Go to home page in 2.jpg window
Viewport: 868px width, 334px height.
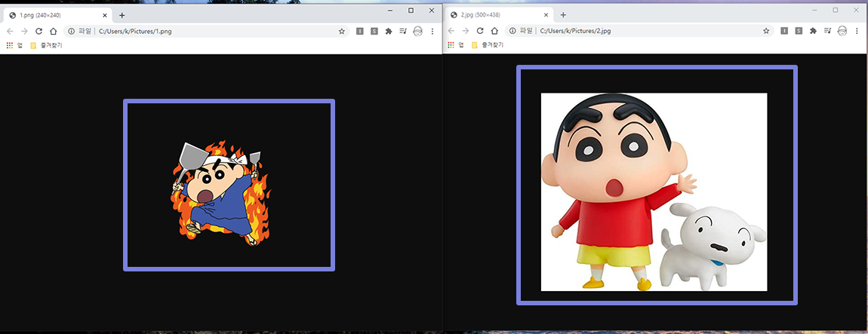pyautogui.click(x=494, y=31)
